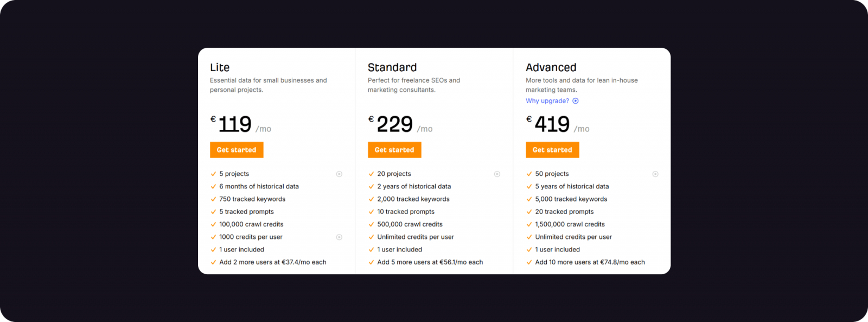Click the €119 per month price
This screenshot has height=322, width=868.
235,124
